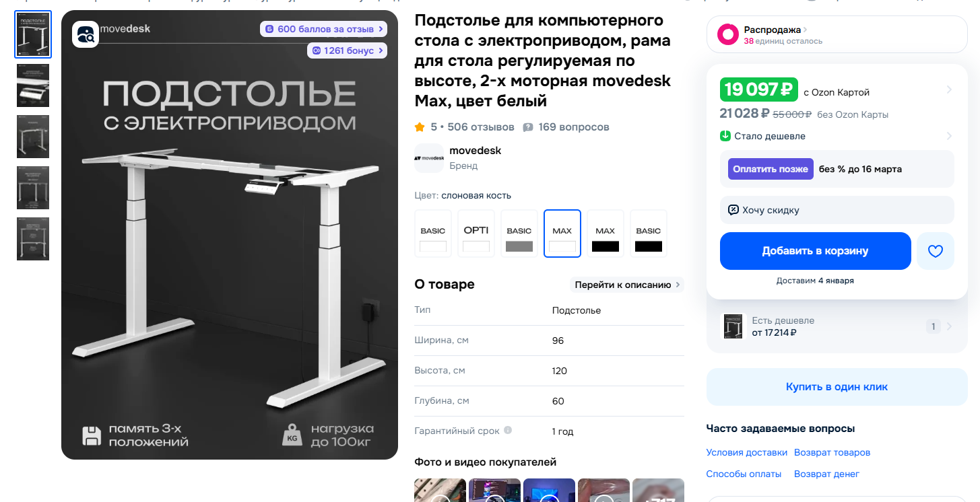Click the heart favorites icon
The height and width of the screenshot is (502, 980).
tap(936, 251)
